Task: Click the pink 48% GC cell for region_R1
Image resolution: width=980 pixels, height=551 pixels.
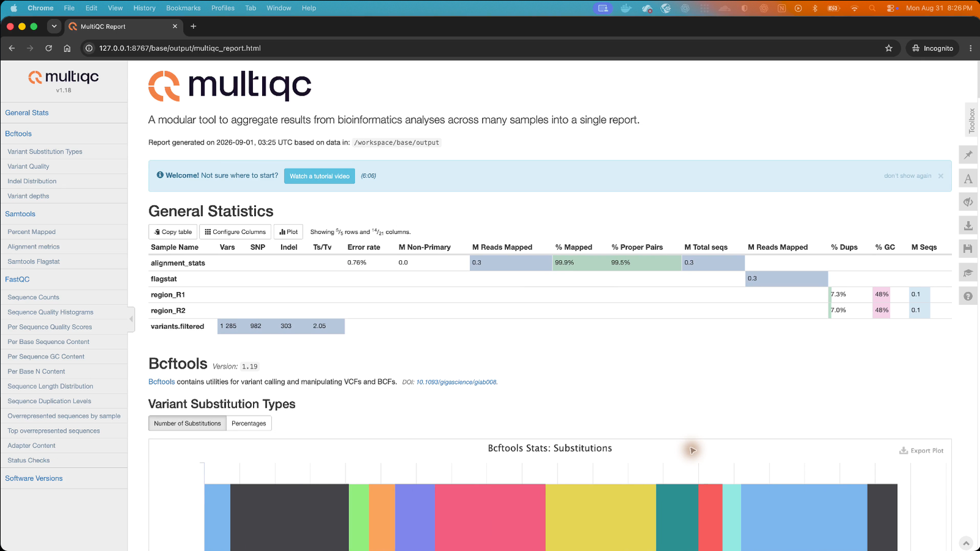Action: pos(881,294)
